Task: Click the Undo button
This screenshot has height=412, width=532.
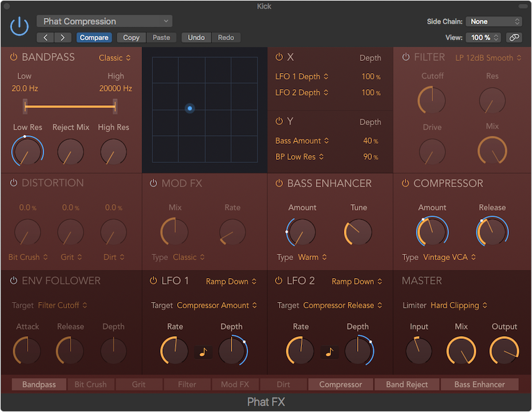Action: tap(196, 37)
